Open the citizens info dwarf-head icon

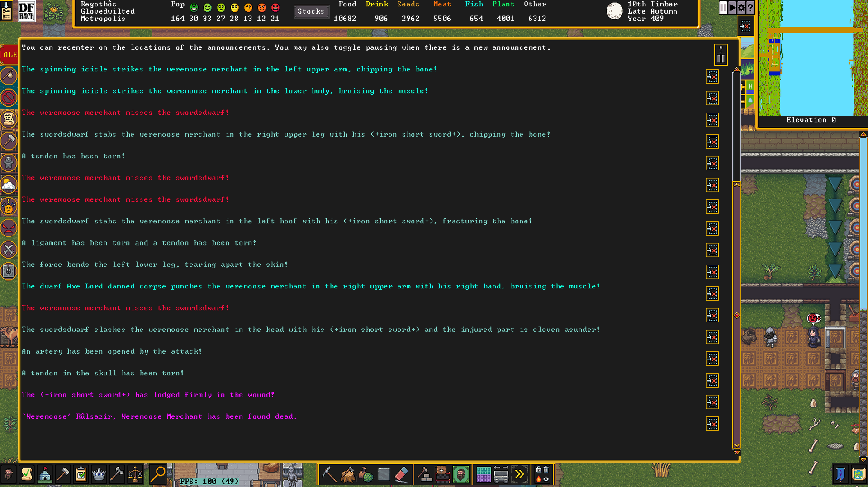[x=9, y=474]
